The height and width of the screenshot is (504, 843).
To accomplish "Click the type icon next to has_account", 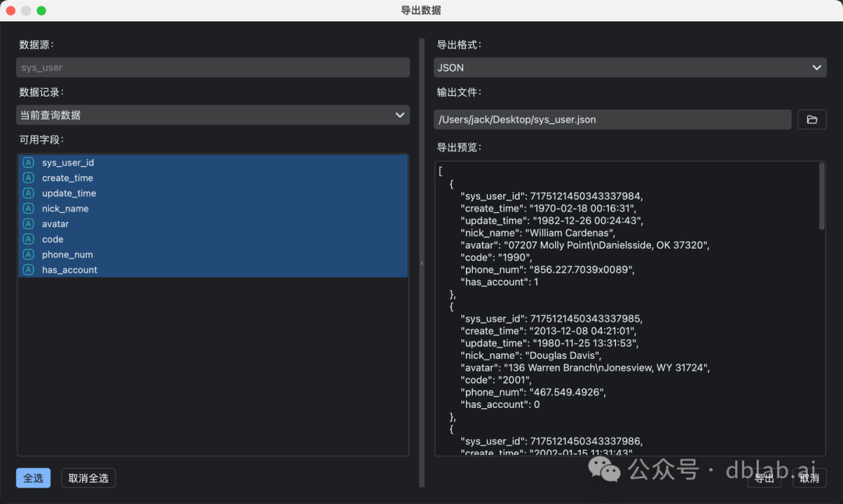I will coord(28,270).
